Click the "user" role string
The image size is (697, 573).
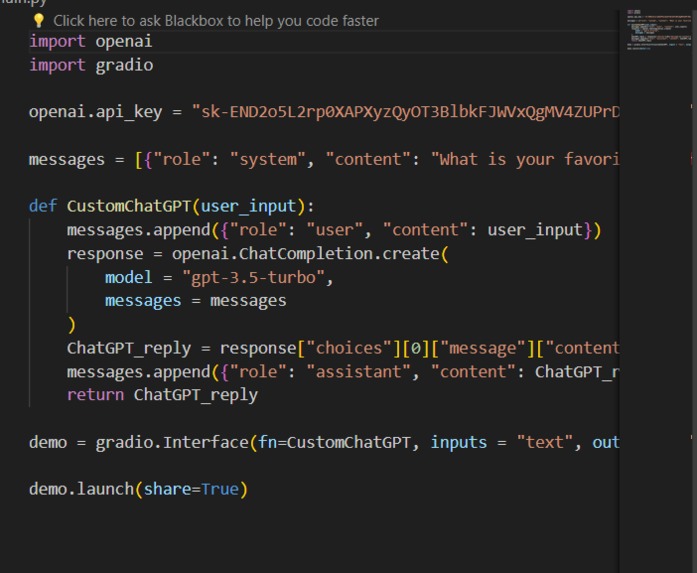tap(335, 230)
